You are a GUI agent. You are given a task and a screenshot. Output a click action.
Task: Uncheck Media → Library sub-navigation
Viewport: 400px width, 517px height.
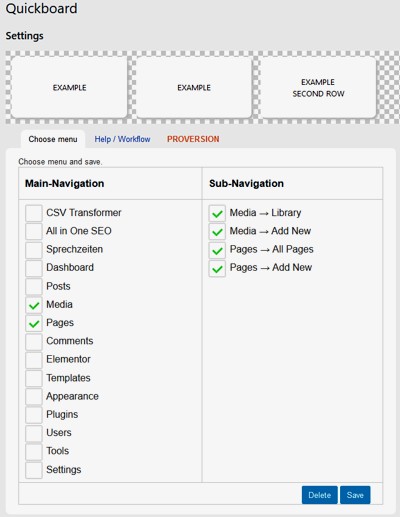(x=217, y=213)
